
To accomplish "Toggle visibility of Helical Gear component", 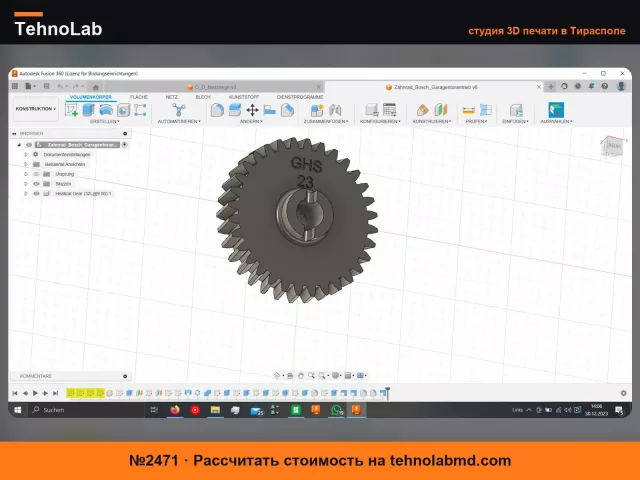I will coord(36,193).
